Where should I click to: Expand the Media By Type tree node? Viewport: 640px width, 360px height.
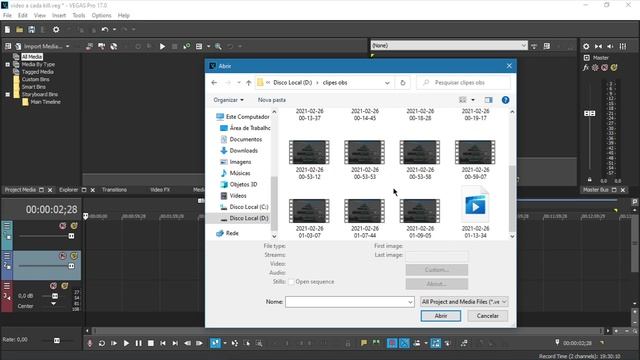click(7, 64)
